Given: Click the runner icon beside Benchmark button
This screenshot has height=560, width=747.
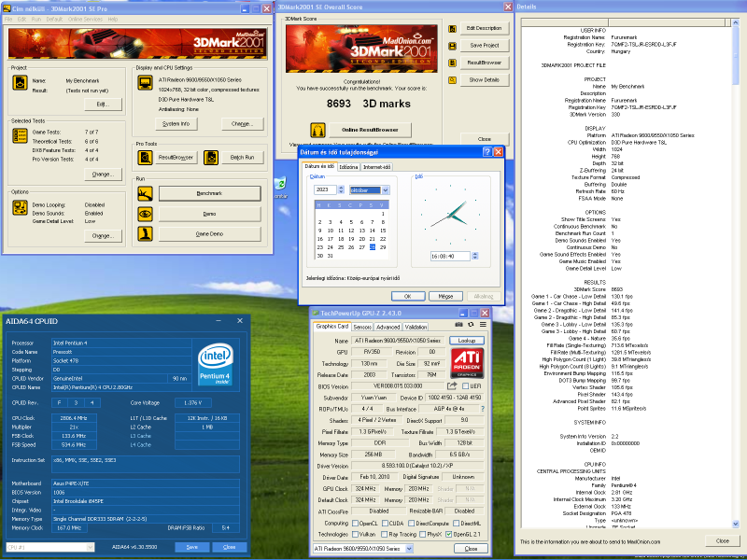Looking at the screenshot, I should 146,193.
